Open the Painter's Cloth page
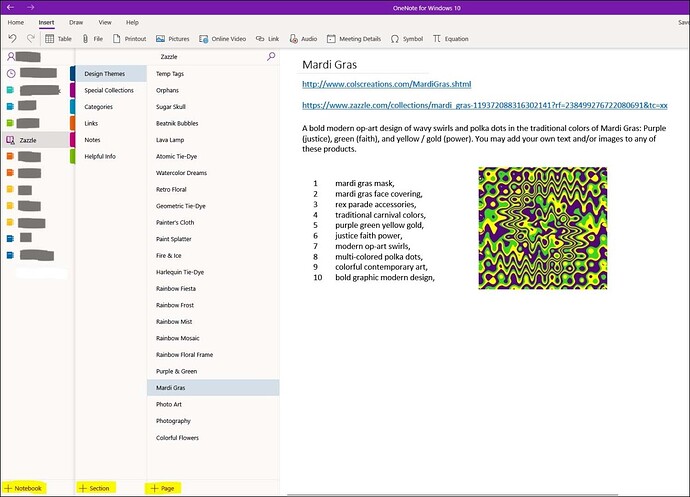 tap(213, 222)
